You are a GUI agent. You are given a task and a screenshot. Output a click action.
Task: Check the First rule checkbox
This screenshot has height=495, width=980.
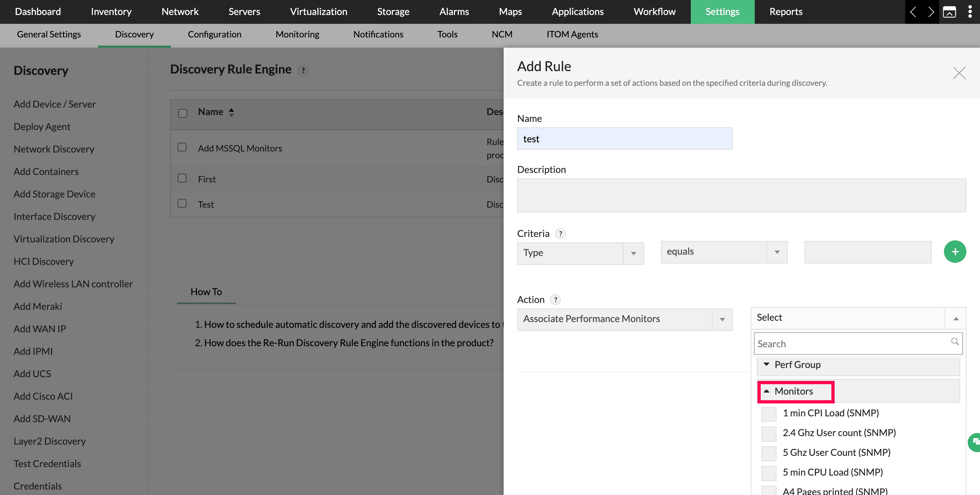tap(182, 178)
